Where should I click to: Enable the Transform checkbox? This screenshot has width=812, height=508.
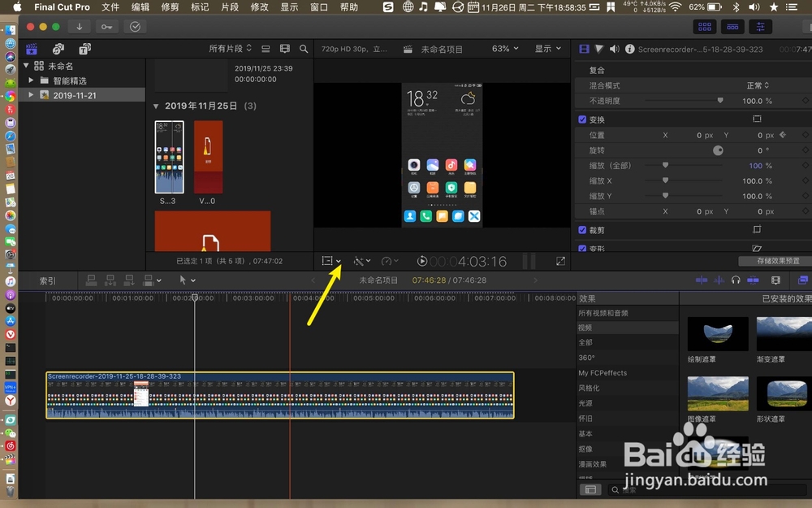pos(582,119)
